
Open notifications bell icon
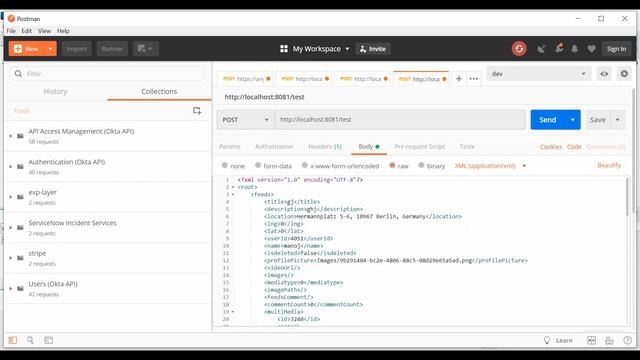(x=574, y=49)
